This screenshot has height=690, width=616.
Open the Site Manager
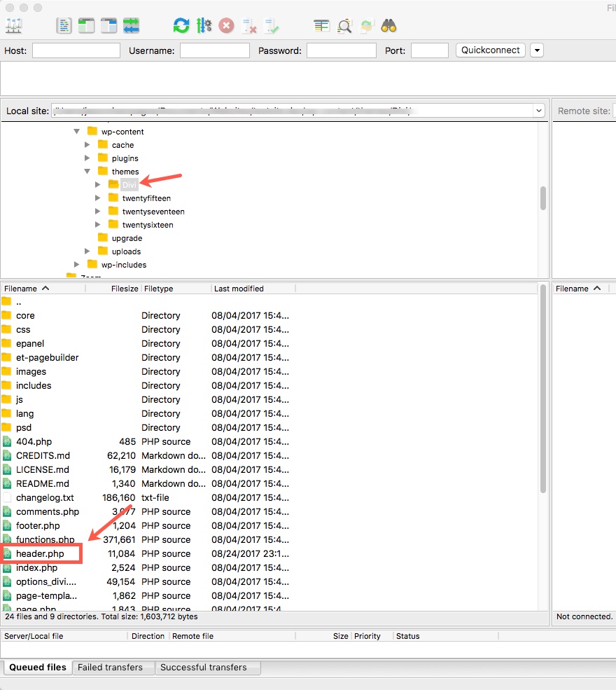(14, 26)
